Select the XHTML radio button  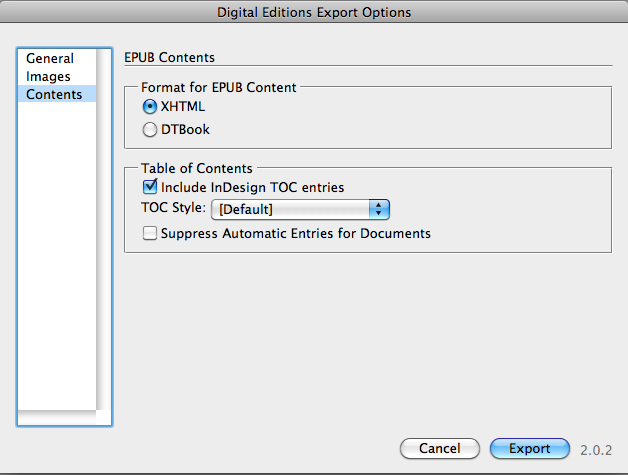(151, 106)
